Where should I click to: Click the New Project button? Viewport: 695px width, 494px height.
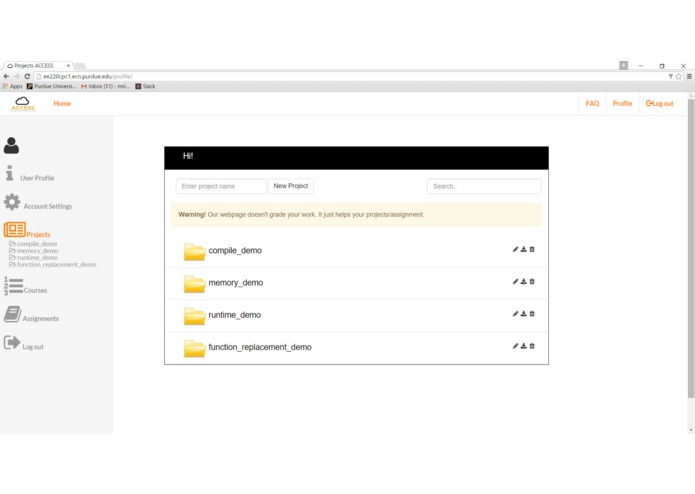pyautogui.click(x=291, y=186)
